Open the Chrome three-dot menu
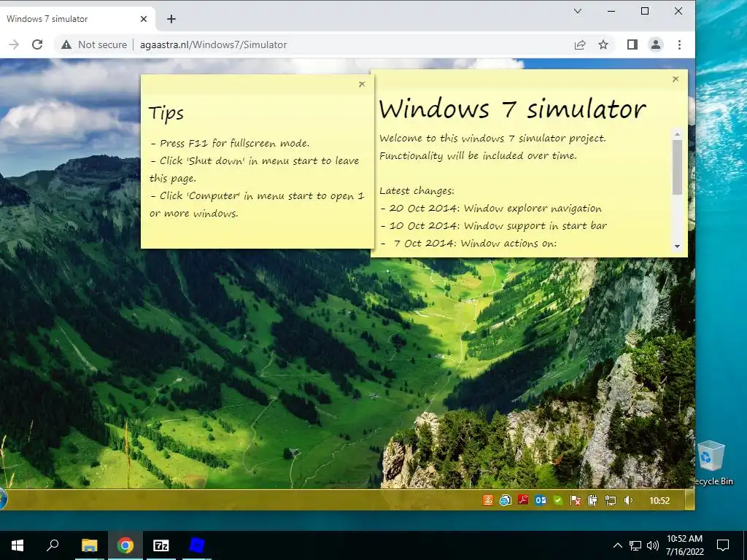This screenshot has width=747, height=560. (679, 44)
